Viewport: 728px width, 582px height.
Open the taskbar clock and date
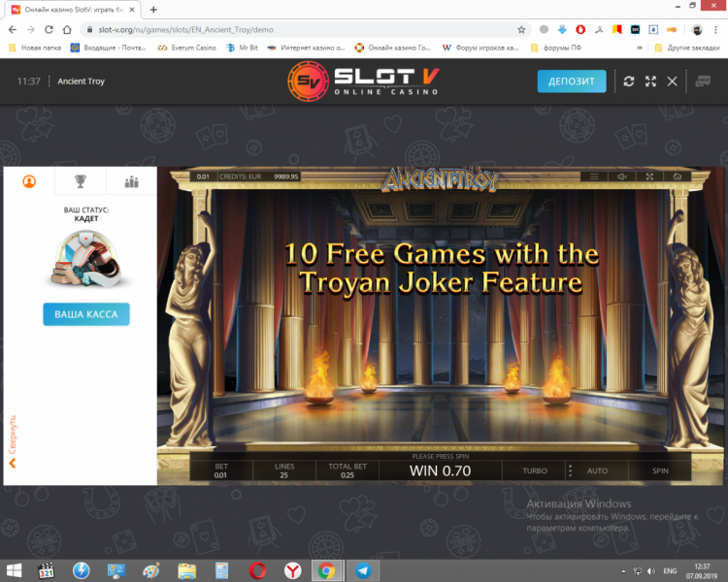click(x=702, y=571)
